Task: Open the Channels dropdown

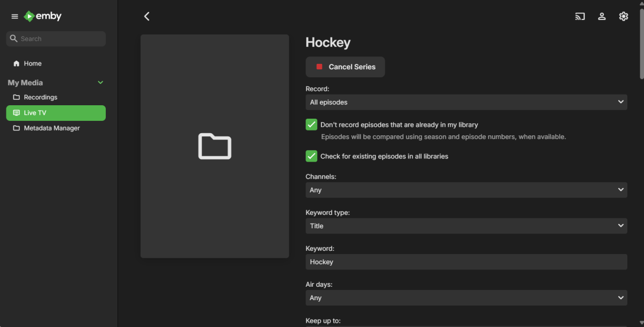Action: click(x=466, y=190)
